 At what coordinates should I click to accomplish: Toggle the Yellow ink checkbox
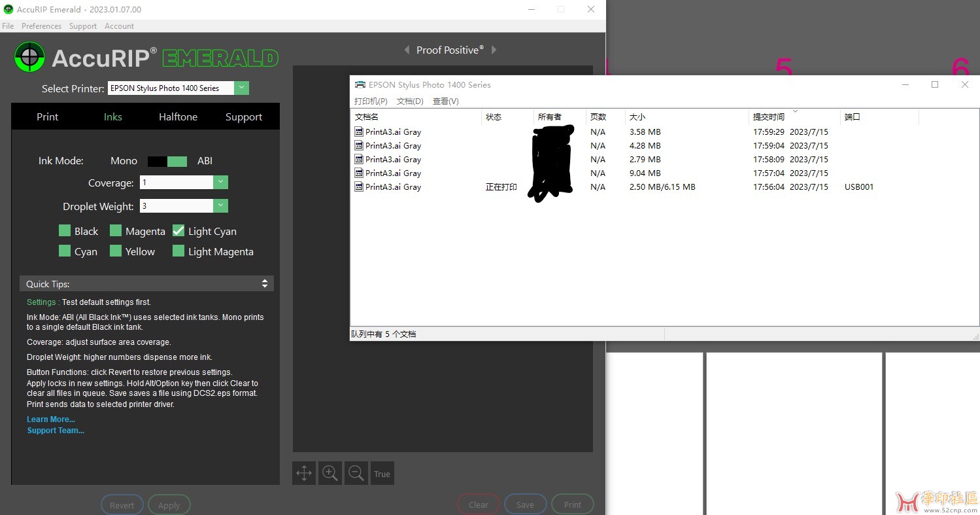pos(116,251)
